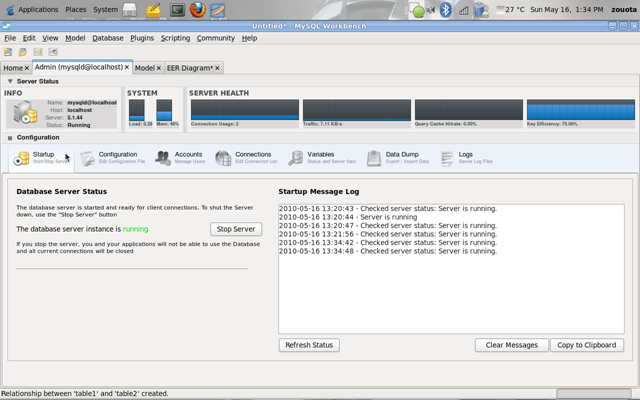
Task: Close the Model tab
Action: [159, 68]
